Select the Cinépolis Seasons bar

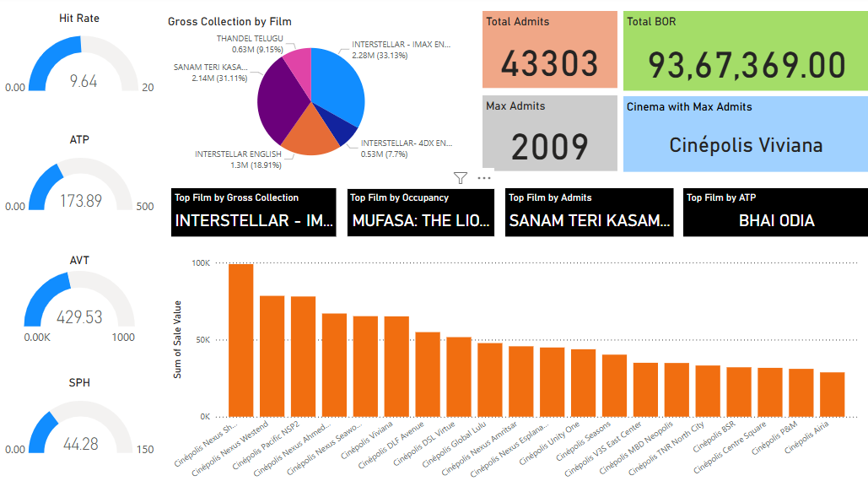click(614, 386)
